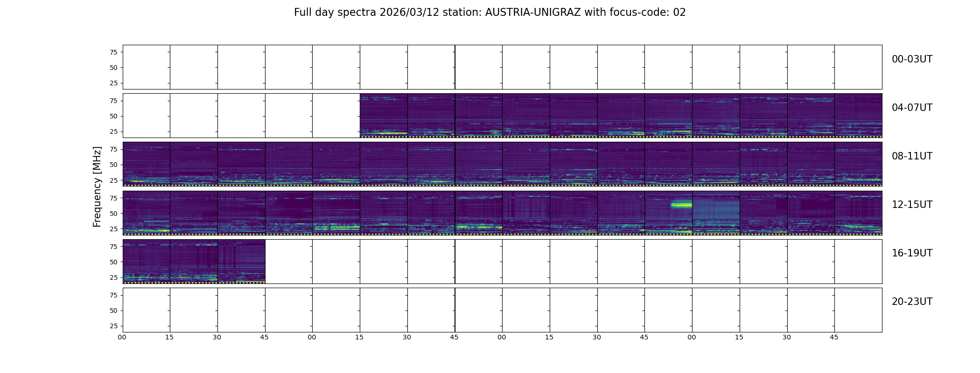Click the rightmost 45 label on the time axis
980x373 pixels.
click(834, 337)
